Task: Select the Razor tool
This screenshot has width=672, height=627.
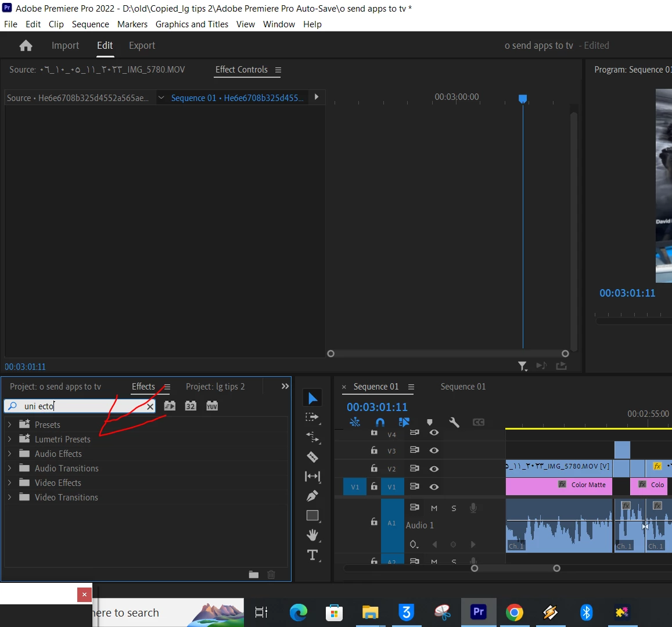Action: (x=312, y=456)
